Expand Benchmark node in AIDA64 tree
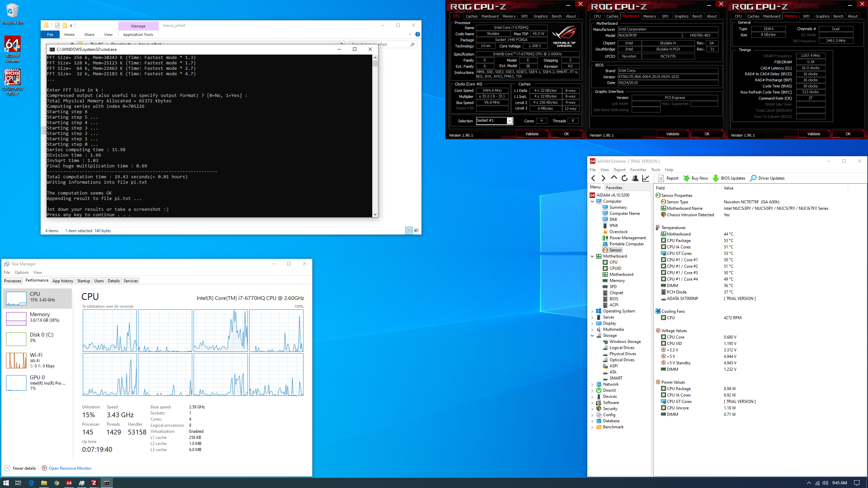The height and width of the screenshot is (488, 868). click(x=592, y=427)
